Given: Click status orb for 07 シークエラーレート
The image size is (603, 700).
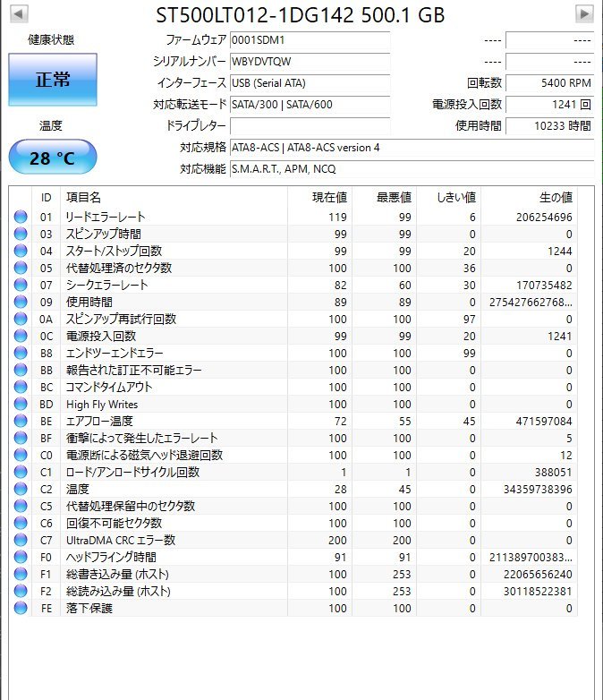Looking at the screenshot, I should pyautogui.click(x=21, y=285).
